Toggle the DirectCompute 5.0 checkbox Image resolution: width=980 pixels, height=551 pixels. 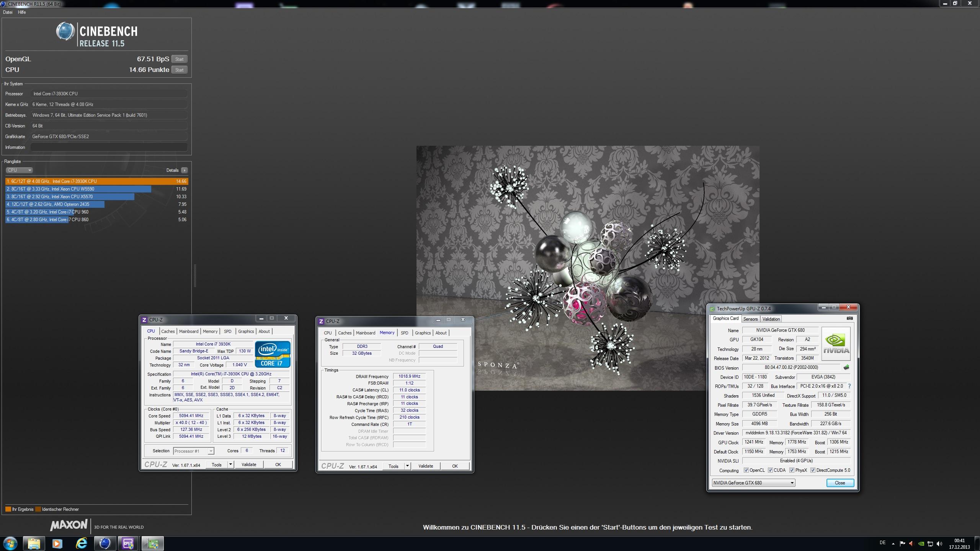coord(813,470)
